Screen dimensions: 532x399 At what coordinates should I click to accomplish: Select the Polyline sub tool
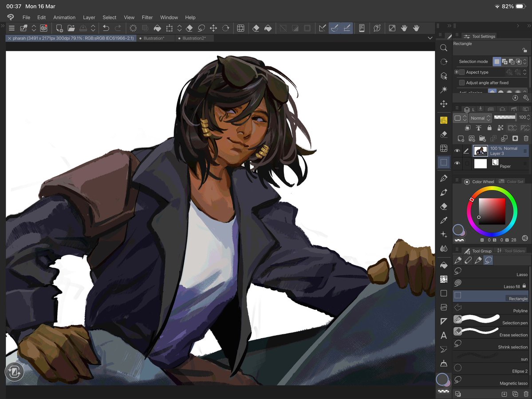(491, 308)
